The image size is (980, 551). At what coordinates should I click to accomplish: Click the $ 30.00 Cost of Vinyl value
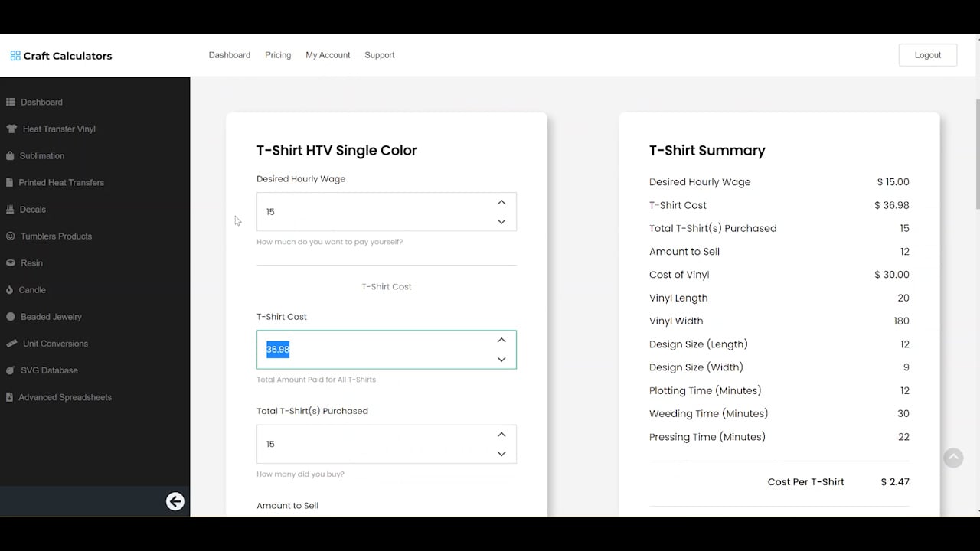coord(892,275)
